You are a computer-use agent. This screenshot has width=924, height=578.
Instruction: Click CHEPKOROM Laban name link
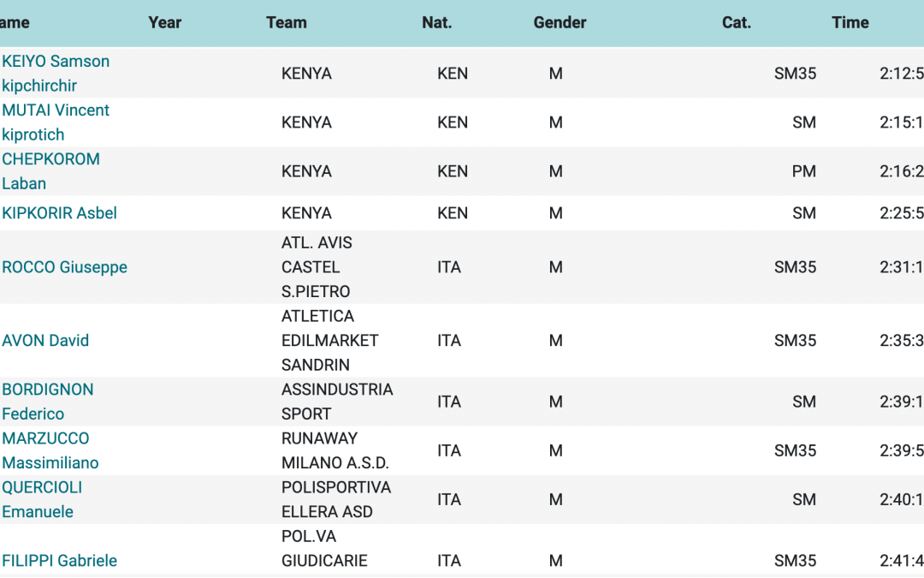(50, 170)
